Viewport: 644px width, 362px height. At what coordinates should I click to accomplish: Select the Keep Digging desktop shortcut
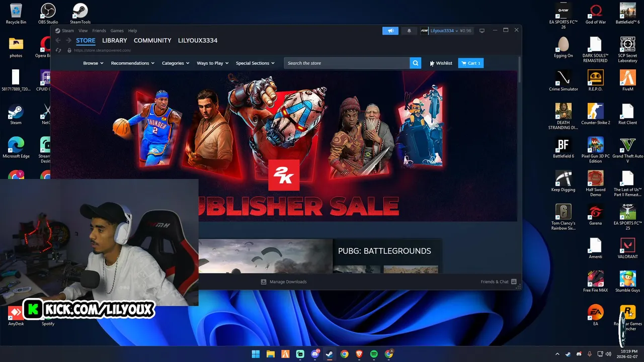(563, 181)
